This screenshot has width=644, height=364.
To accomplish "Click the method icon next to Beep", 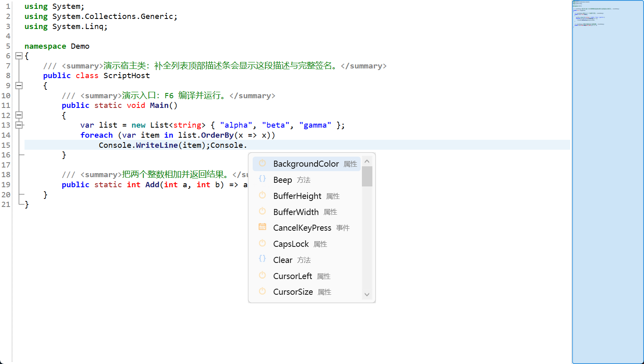I will (262, 179).
